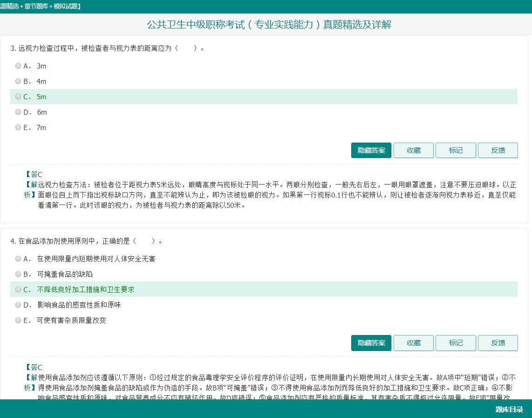This screenshot has height=418, width=532.
Task: Mark question 4 using 标记
Action: [456, 343]
